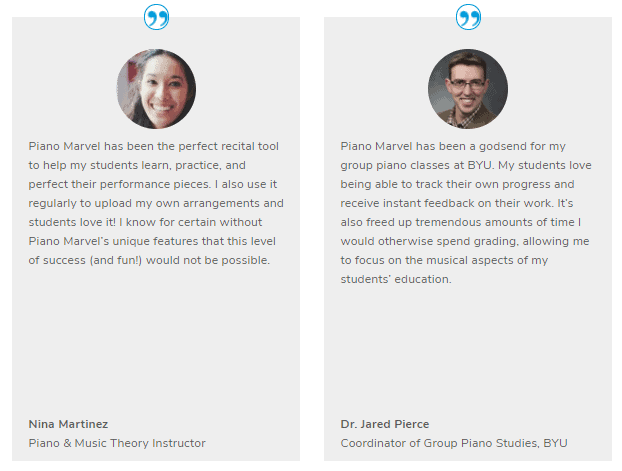Click Dr. Jared Pierce's round profile photo
This screenshot has width=622, height=471.
468,89
